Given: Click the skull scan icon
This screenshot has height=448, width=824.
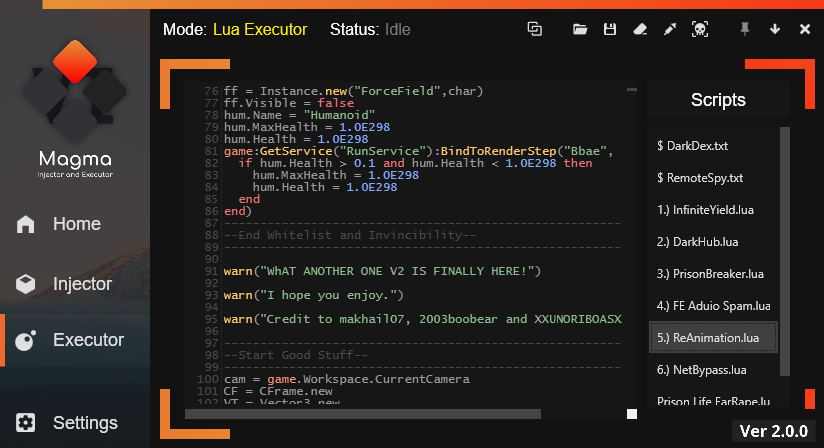Looking at the screenshot, I should pyautogui.click(x=700, y=29).
